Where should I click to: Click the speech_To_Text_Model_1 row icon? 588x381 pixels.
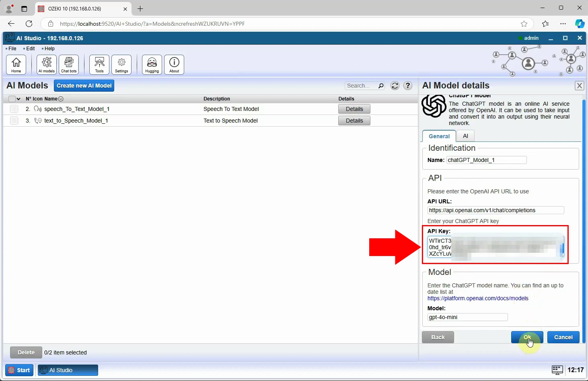(x=38, y=109)
